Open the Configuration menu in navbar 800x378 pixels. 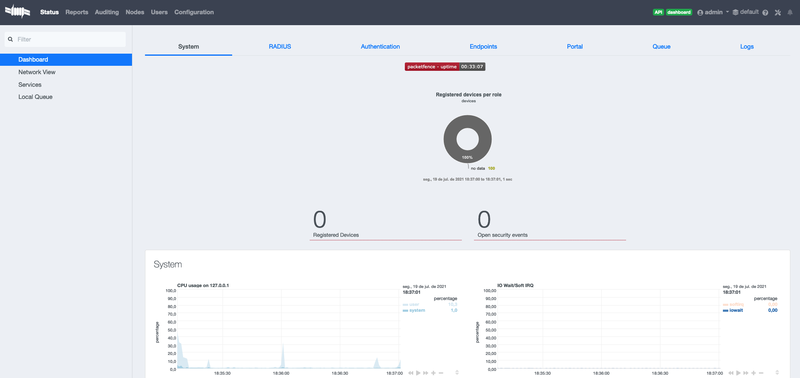pos(194,12)
